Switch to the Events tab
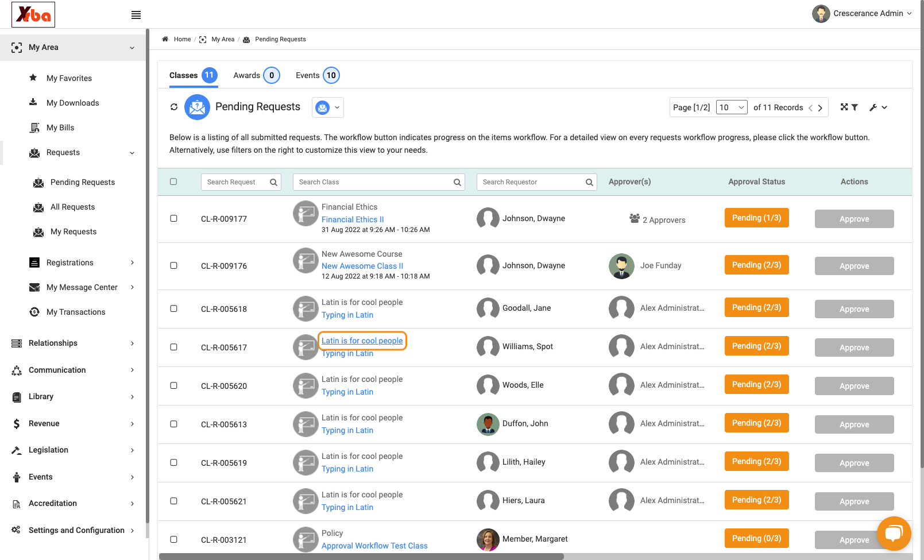The image size is (924, 560). coord(318,75)
